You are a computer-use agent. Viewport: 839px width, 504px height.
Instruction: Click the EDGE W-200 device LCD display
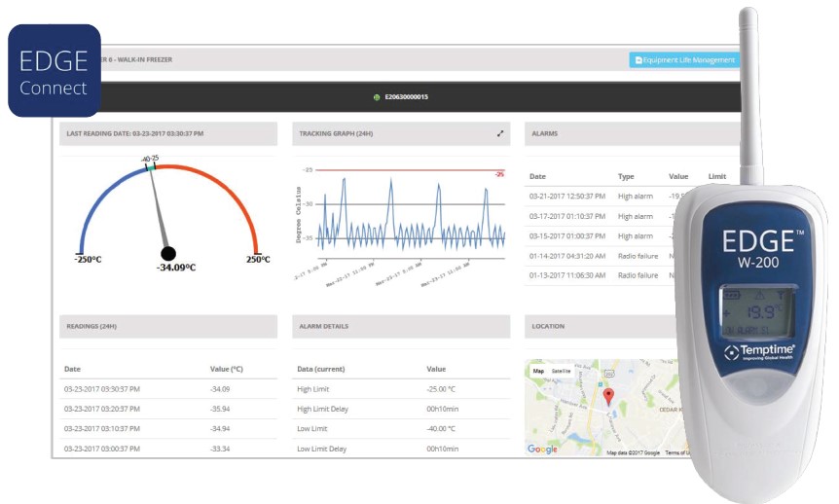[x=759, y=310]
